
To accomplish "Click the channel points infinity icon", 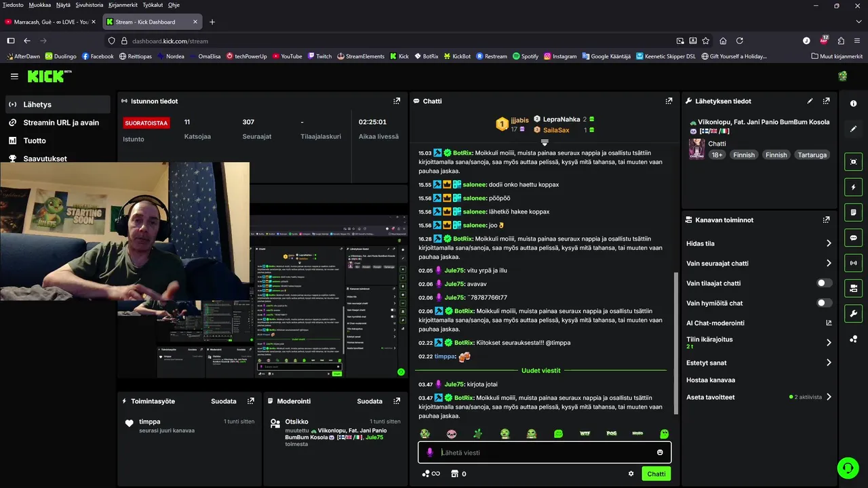I will 431,474.
